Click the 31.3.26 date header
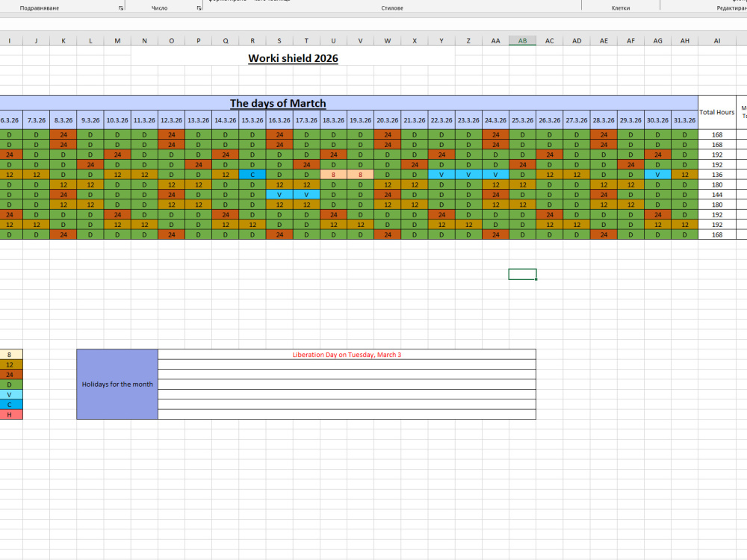Viewport: 747px width, 560px height. tap(684, 120)
